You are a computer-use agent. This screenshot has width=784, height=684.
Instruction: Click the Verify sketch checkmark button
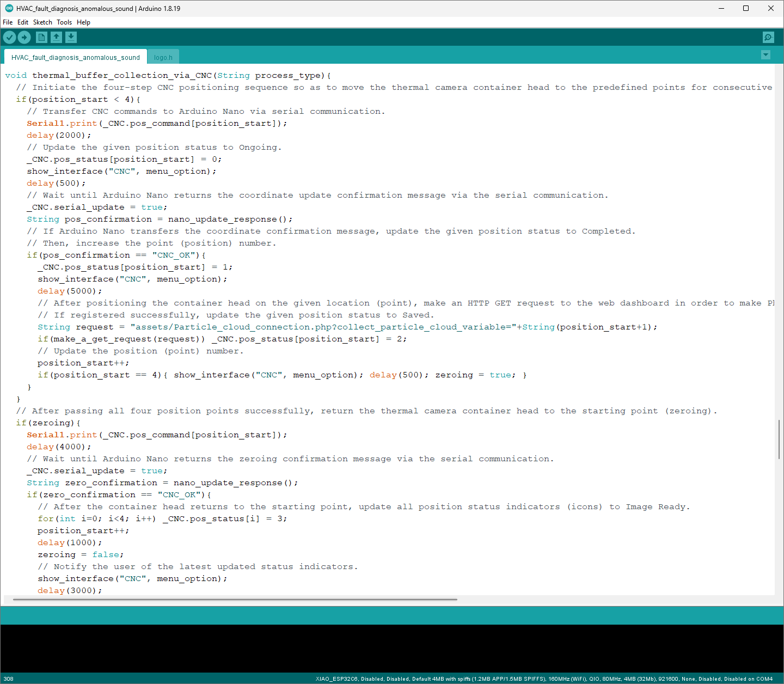(x=10, y=37)
